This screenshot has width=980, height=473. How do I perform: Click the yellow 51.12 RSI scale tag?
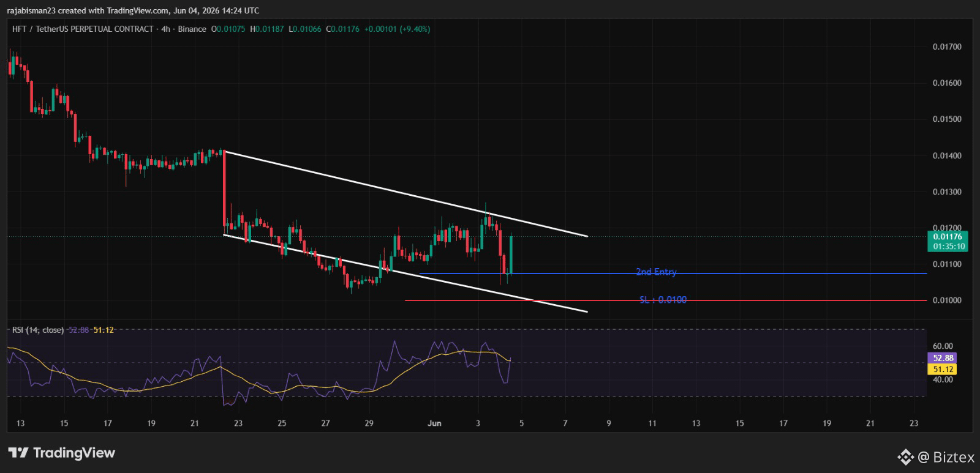pos(942,369)
